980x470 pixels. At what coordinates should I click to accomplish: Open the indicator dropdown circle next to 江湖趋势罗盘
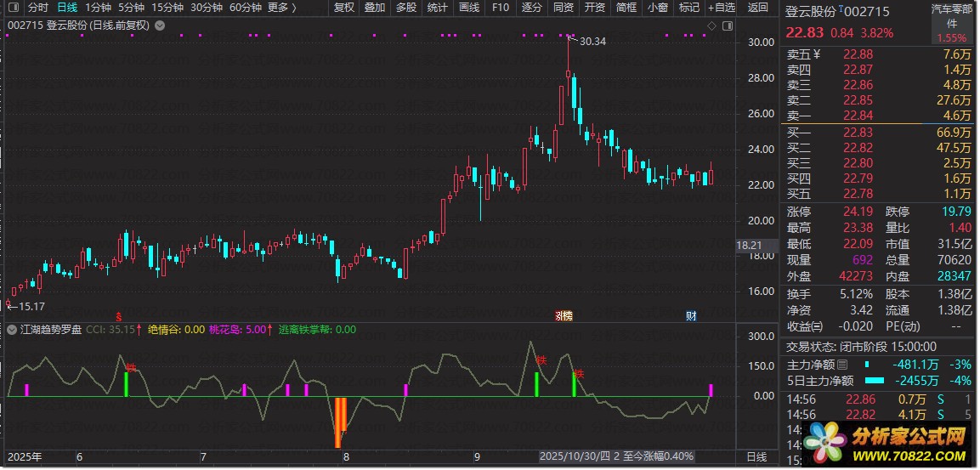(12, 330)
